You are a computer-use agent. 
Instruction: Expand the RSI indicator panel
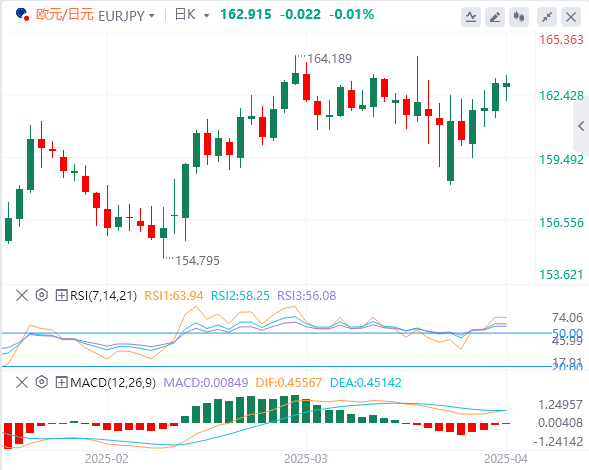coord(61,295)
